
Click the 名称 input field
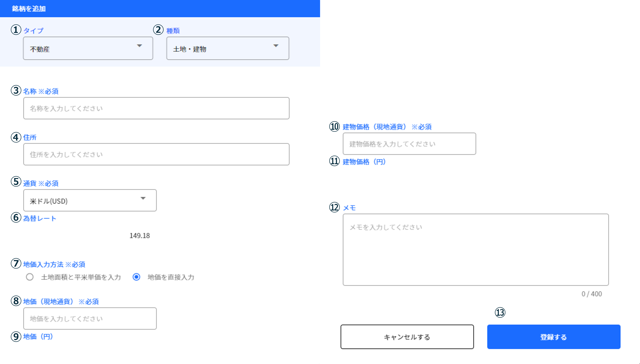(156, 108)
